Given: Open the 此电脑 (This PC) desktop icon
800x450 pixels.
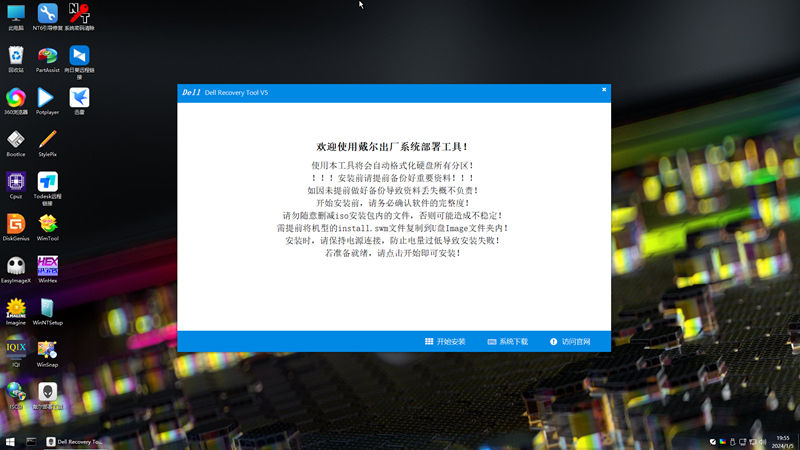Looking at the screenshot, I should (x=16, y=17).
